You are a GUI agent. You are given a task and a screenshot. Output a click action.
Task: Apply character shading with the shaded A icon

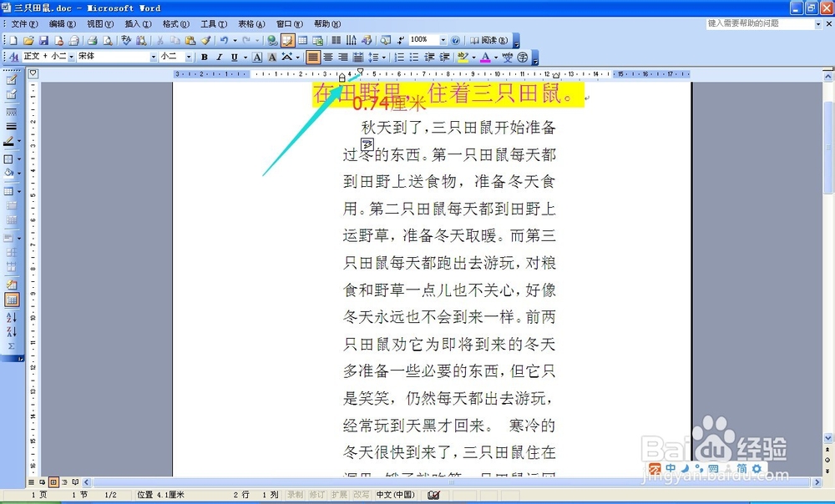pos(272,57)
